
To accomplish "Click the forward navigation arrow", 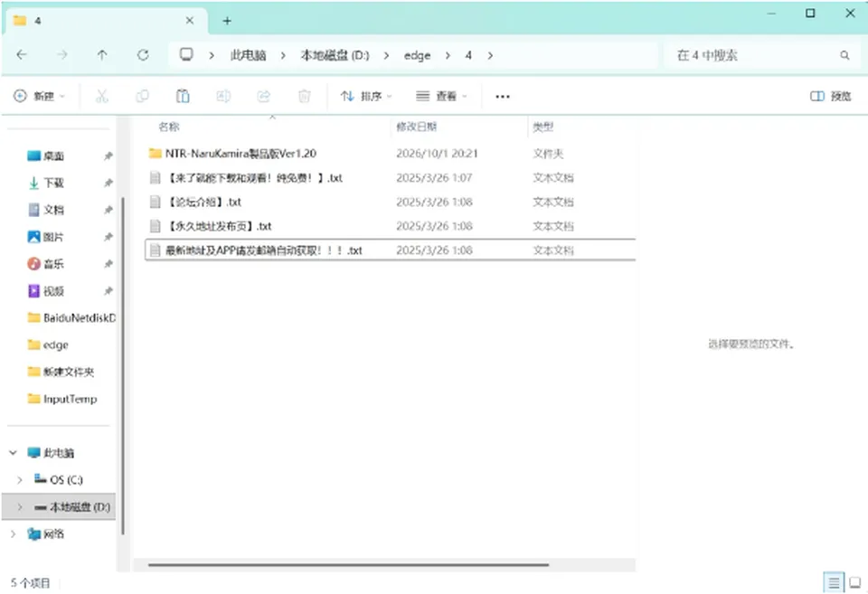I will 62,55.
